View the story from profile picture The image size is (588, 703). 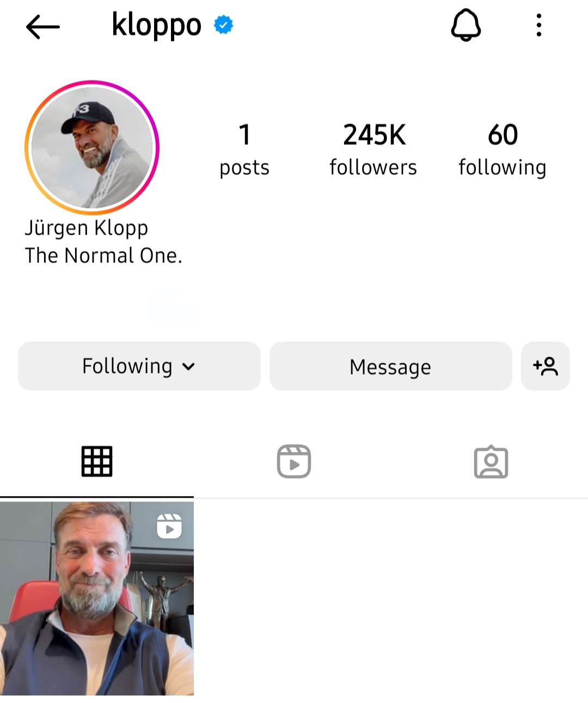click(x=92, y=147)
